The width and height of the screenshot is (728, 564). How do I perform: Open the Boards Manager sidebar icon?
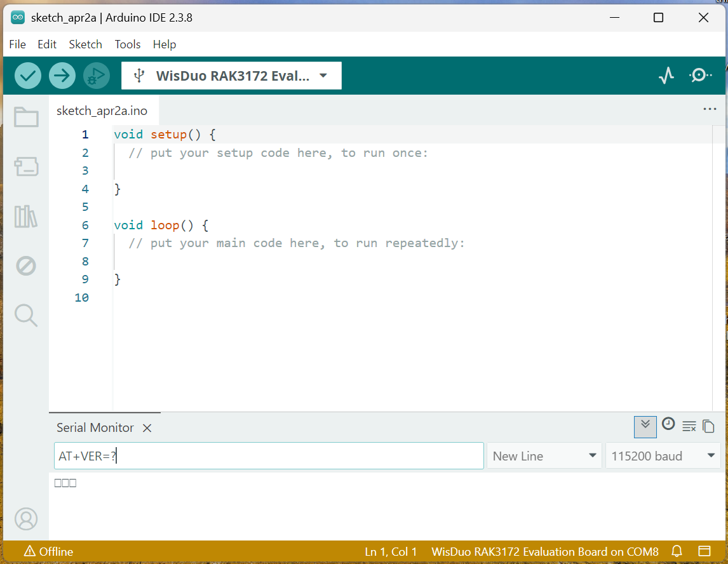(x=26, y=167)
